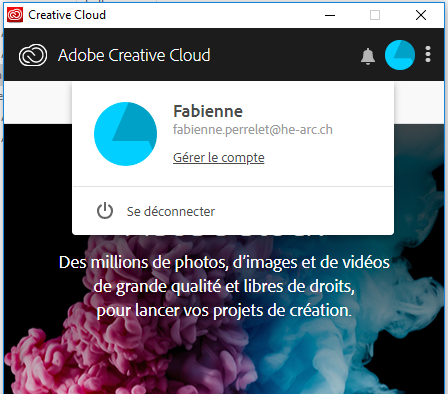
Task: Click the Adobe Creative Cloud logo in the header
Action: (33, 55)
